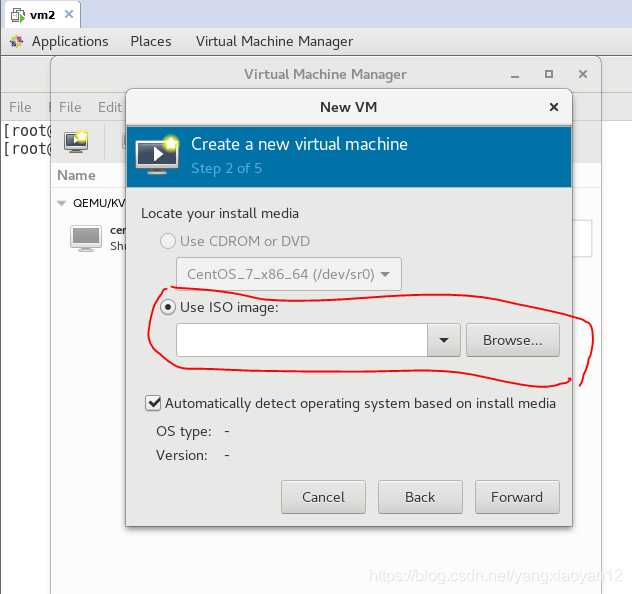Click the 'Version:' label
632x594 pixels.
(x=182, y=455)
